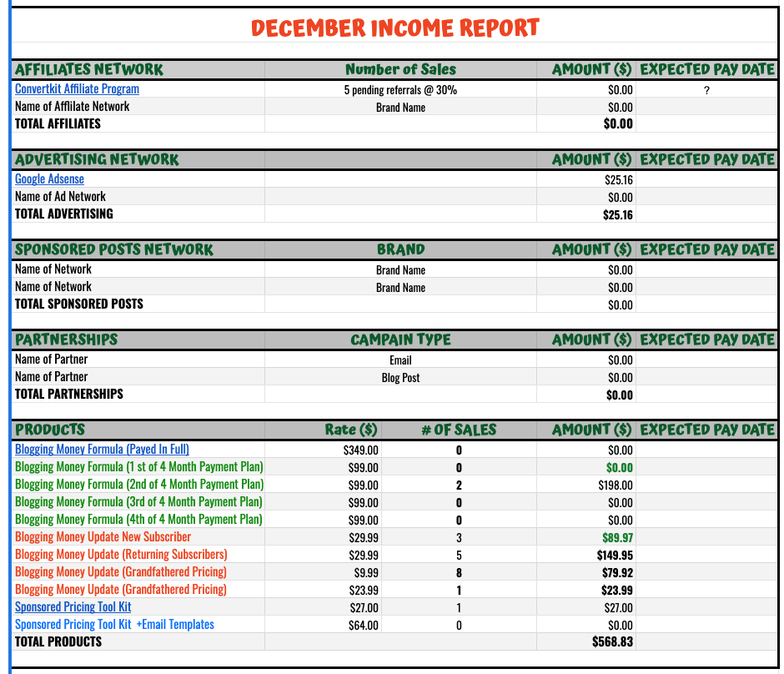This screenshot has height=674, width=784.
Task: Select the Blog Post campaign type cell
Action: pyautogui.click(x=400, y=378)
